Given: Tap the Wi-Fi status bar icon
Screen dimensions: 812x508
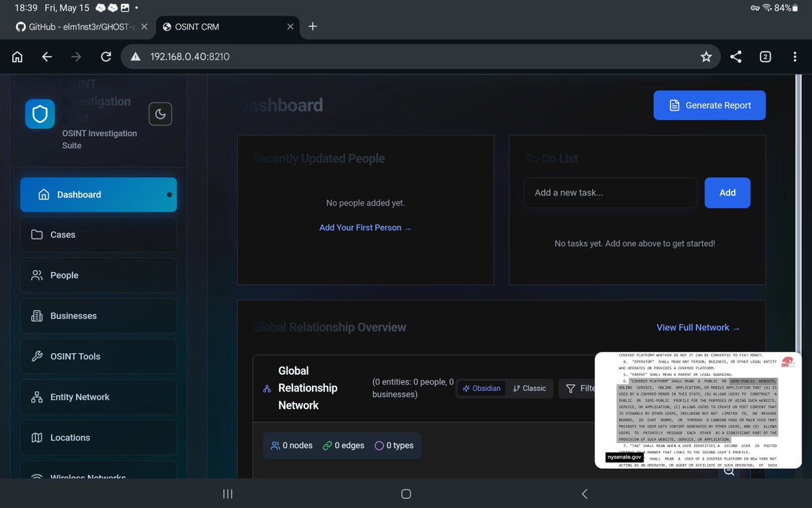Looking at the screenshot, I should 767,7.
